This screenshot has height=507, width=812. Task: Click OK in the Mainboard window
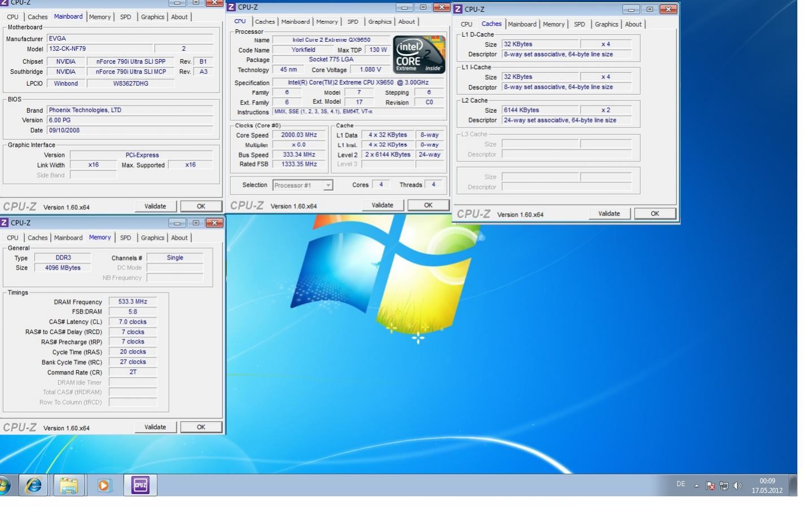tap(201, 206)
